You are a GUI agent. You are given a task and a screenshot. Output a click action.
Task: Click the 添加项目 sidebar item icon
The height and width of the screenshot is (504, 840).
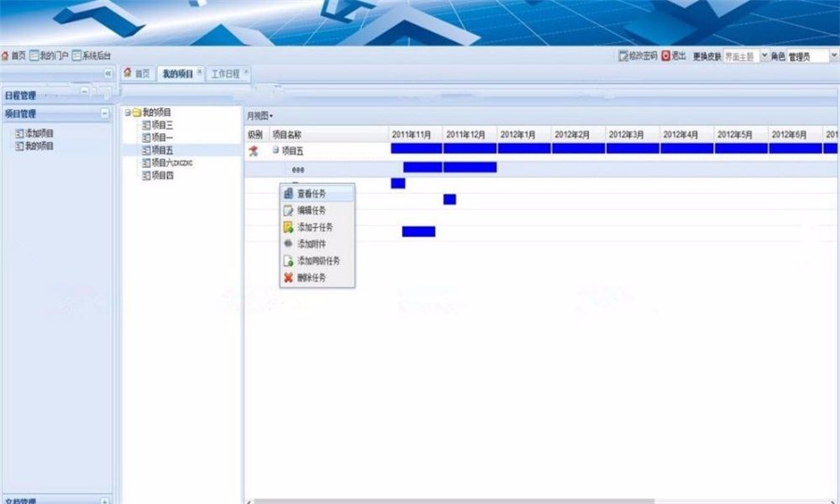[x=20, y=133]
